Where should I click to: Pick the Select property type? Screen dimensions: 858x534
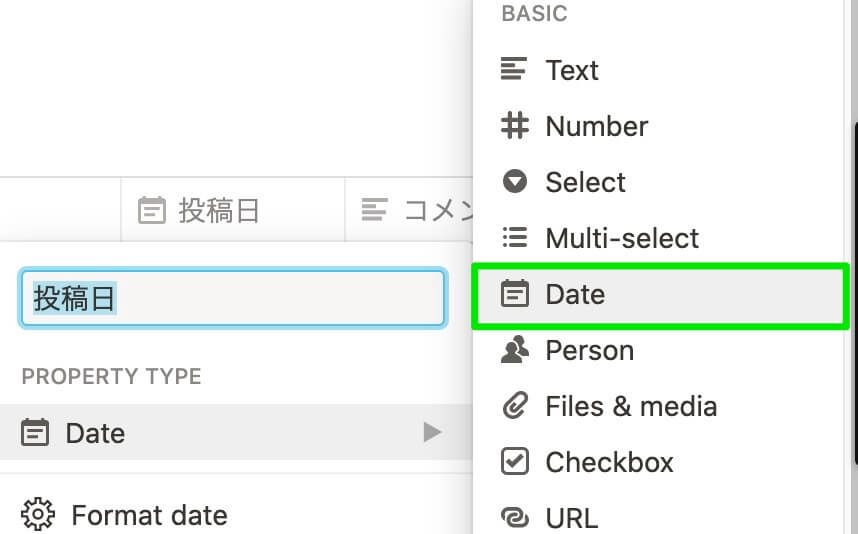coord(658,182)
